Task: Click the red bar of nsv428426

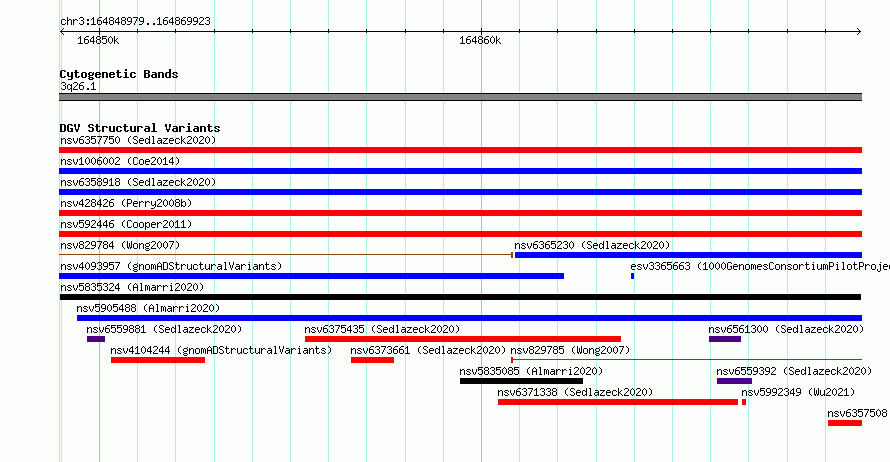Action: tap(460, 213)
